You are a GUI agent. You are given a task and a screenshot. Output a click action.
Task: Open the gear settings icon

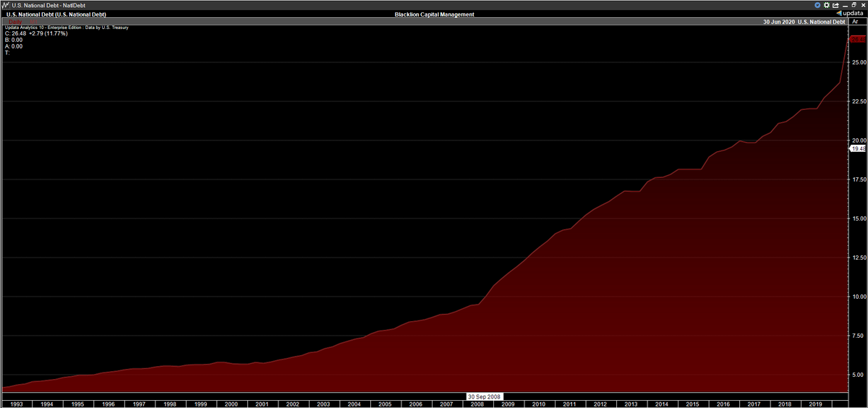point(827,5)
